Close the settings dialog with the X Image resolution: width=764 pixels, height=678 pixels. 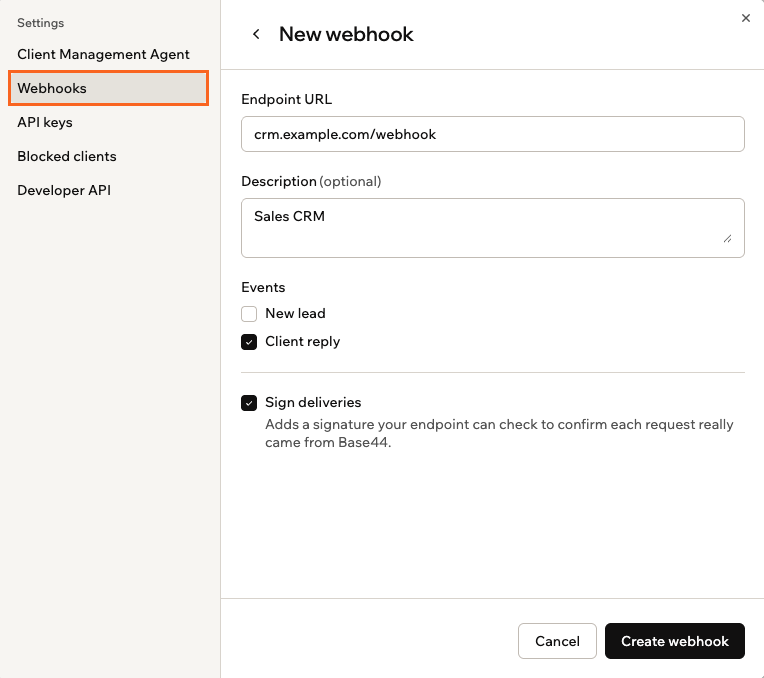point(745,18)
